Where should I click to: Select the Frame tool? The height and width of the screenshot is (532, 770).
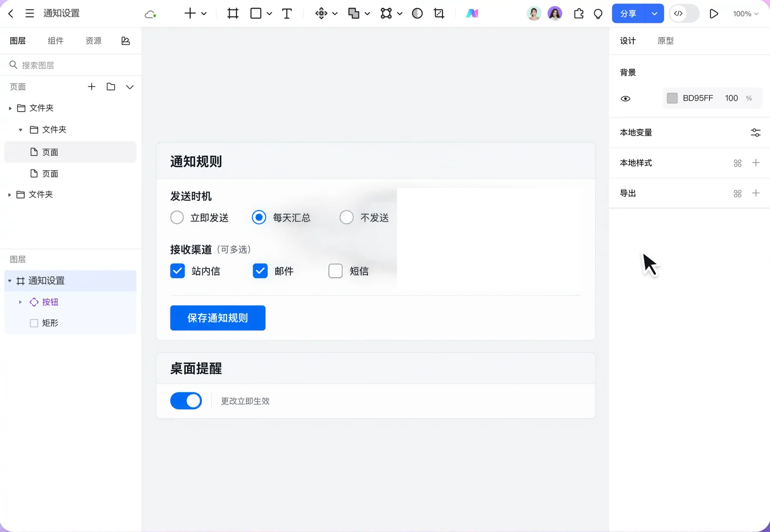click(233, 14)
